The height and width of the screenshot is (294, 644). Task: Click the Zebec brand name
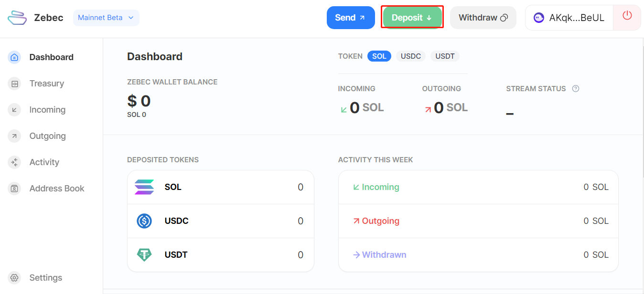pyautogui.click(x=49, y=18)
